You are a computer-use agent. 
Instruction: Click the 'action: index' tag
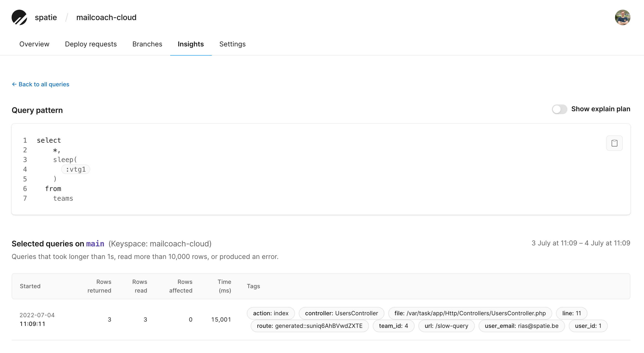point(271,313)
